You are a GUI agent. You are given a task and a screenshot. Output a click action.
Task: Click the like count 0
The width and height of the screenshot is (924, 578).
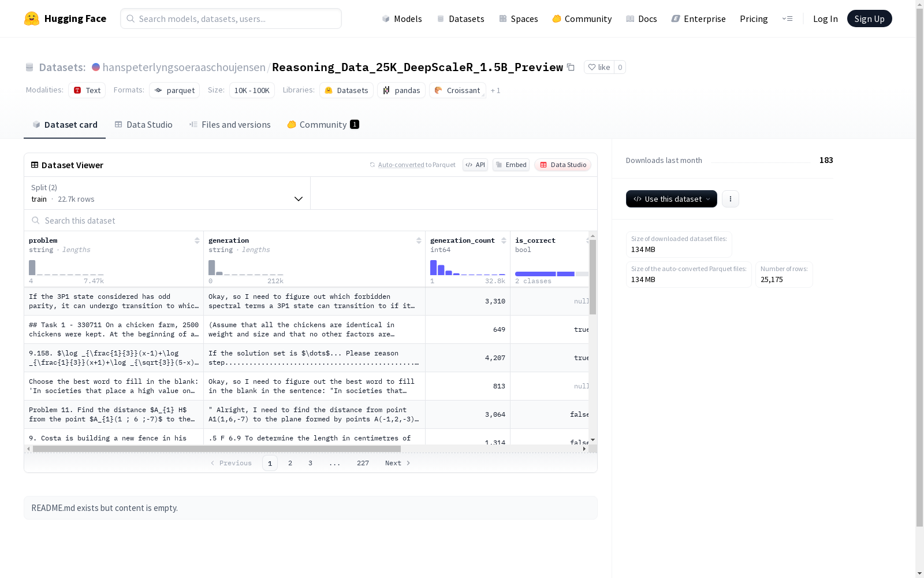pos(620,67)
